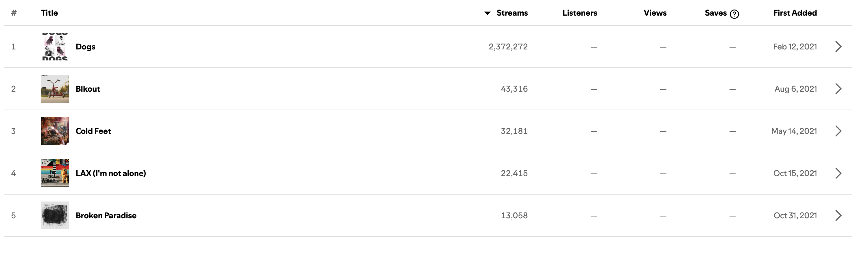Sort by the Views column header

(655, 13)
